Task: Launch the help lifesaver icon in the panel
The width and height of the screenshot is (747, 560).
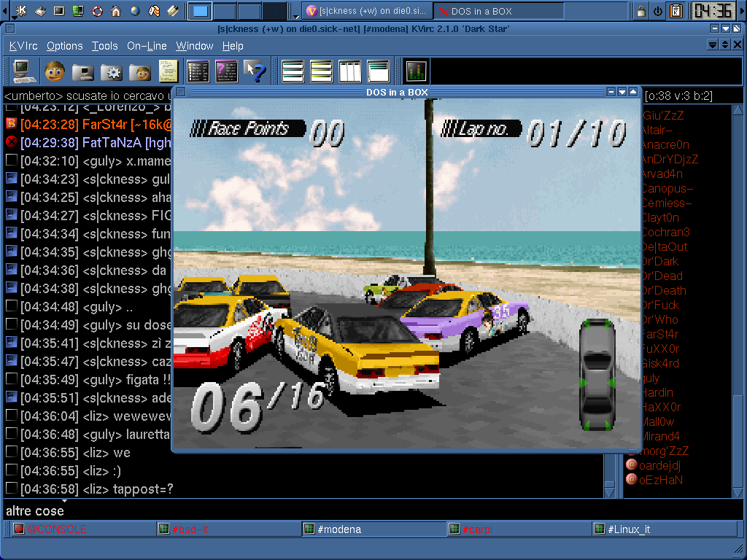Action: coord(97,10)
